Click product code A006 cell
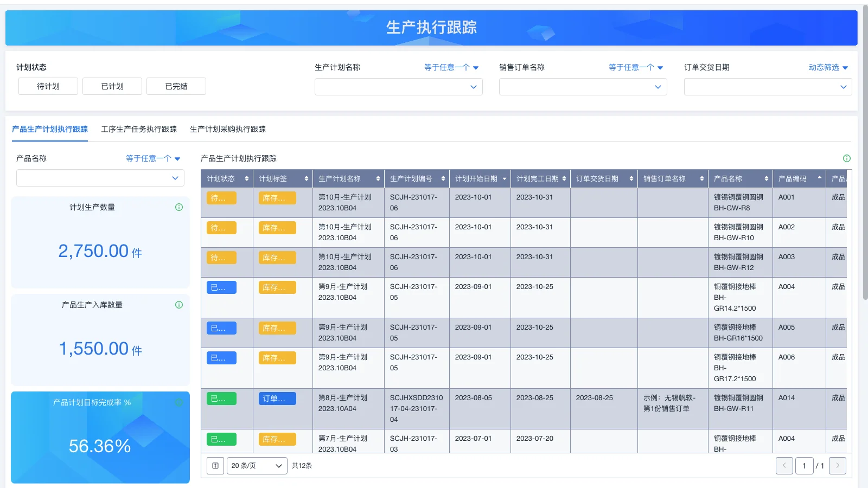868x488 pixels. 799,368
